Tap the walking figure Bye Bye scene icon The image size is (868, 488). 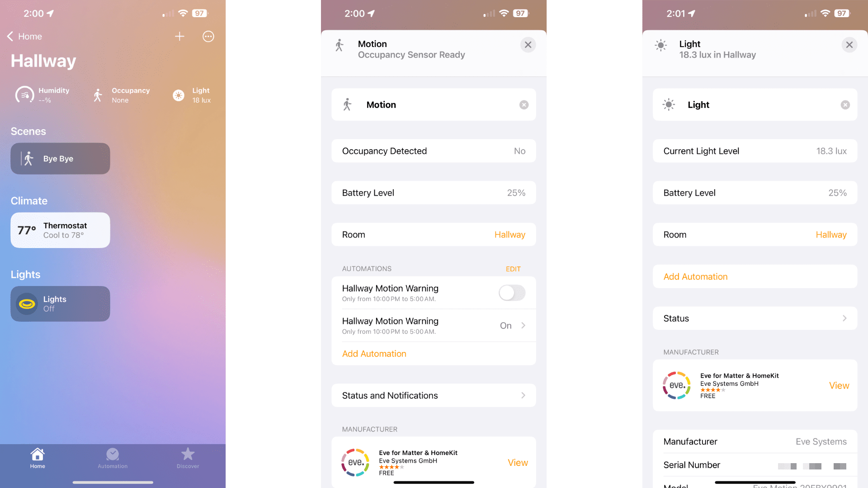(28, 159)
